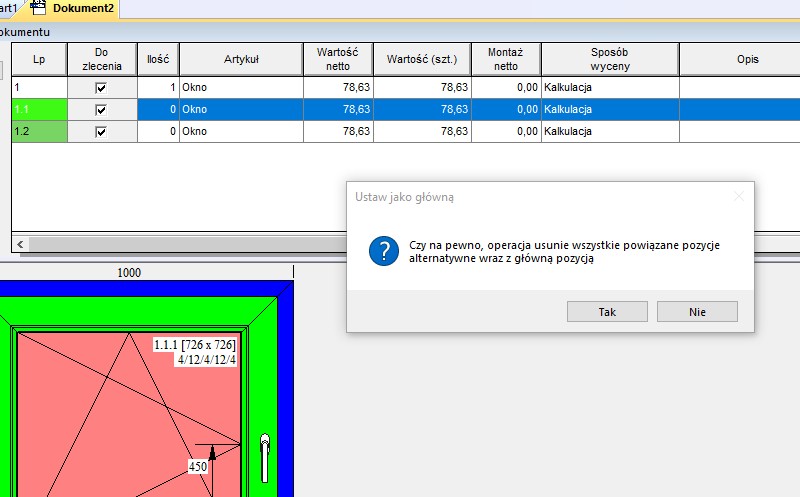Select the green Lp cell 1.2
Screen dimensions: 800x497
coord(39,131)
